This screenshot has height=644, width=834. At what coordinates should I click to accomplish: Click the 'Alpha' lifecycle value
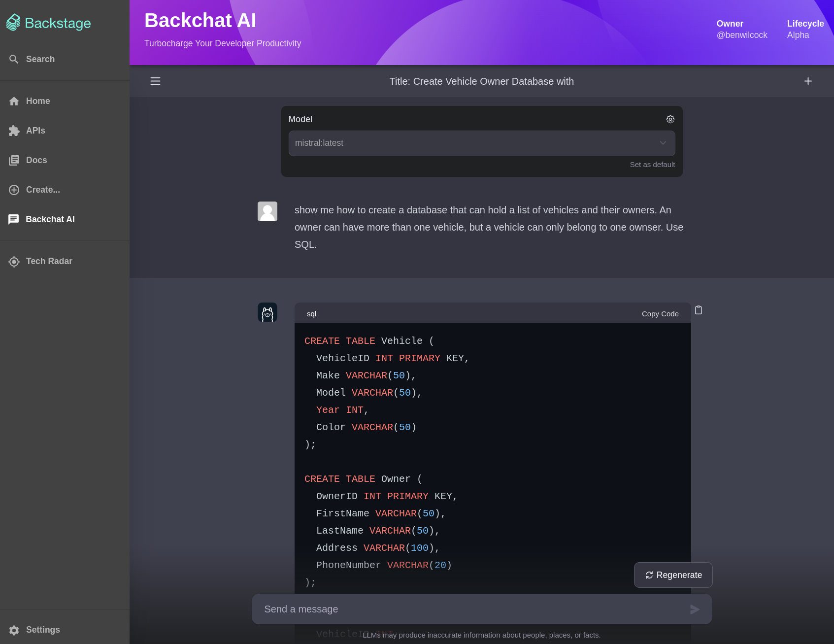coord(798,35)
